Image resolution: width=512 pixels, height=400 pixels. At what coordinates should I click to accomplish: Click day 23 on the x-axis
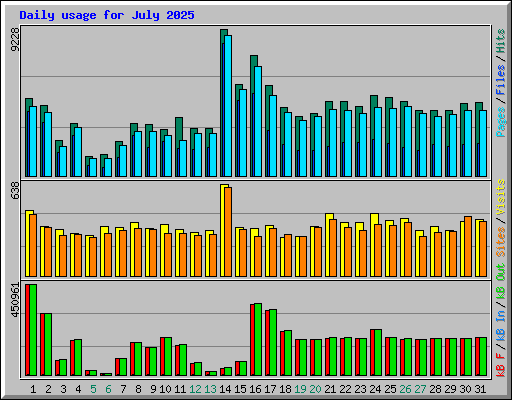tap(360, 389)
